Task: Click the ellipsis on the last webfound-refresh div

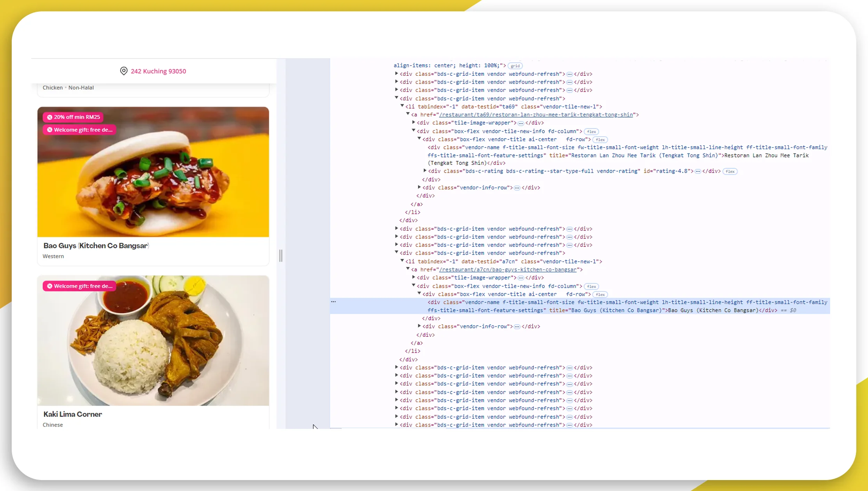Action: (570, 425)
